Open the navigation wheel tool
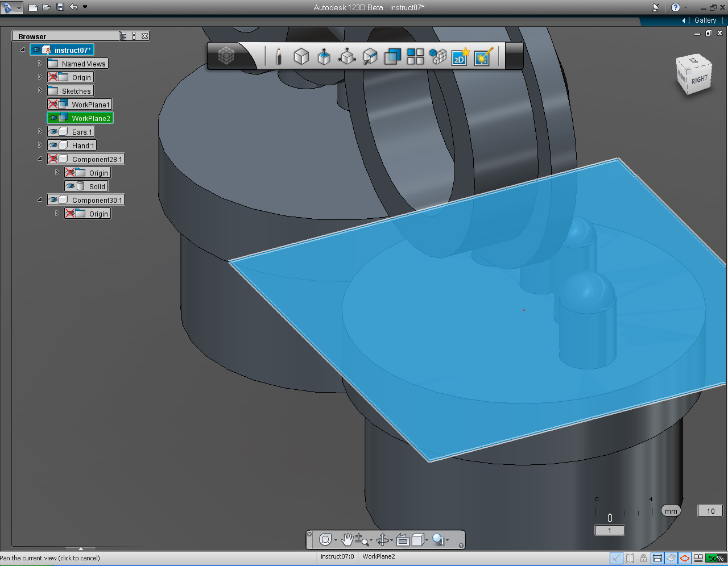Viewport: 728px width, 566px height. [x=325, y=539]
